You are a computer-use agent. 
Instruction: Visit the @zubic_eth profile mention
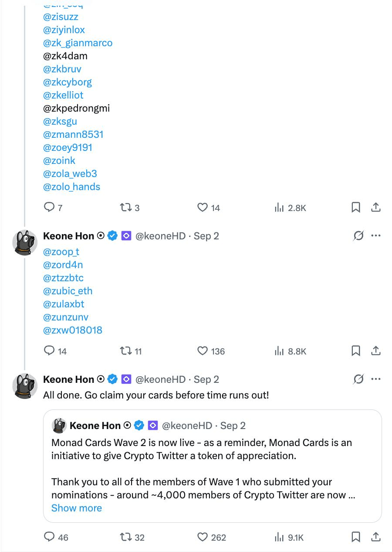pos(68,291)
